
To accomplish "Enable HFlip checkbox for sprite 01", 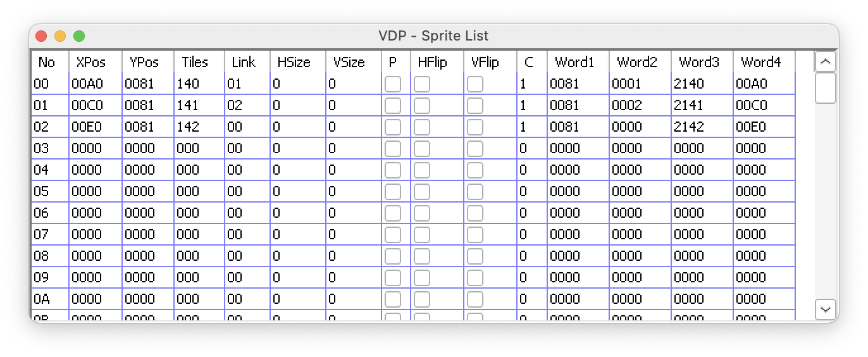I will pyautogui.click(x=422, y=106).
